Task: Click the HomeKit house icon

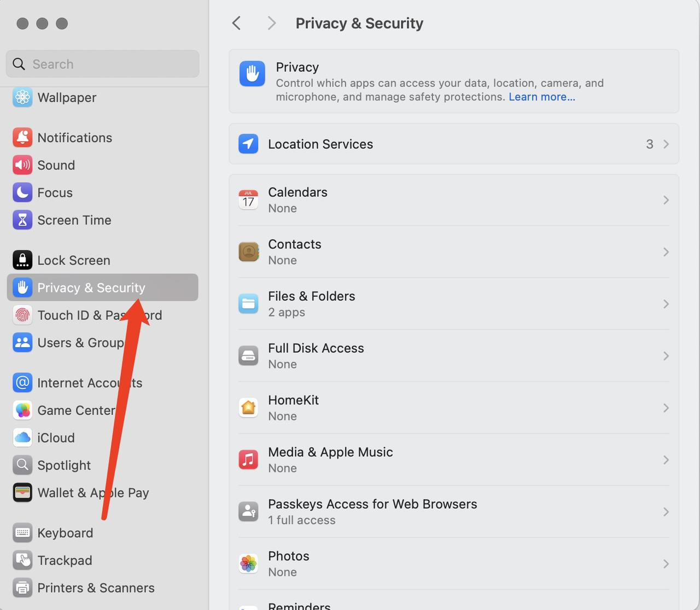Action: tap(248, 408)
